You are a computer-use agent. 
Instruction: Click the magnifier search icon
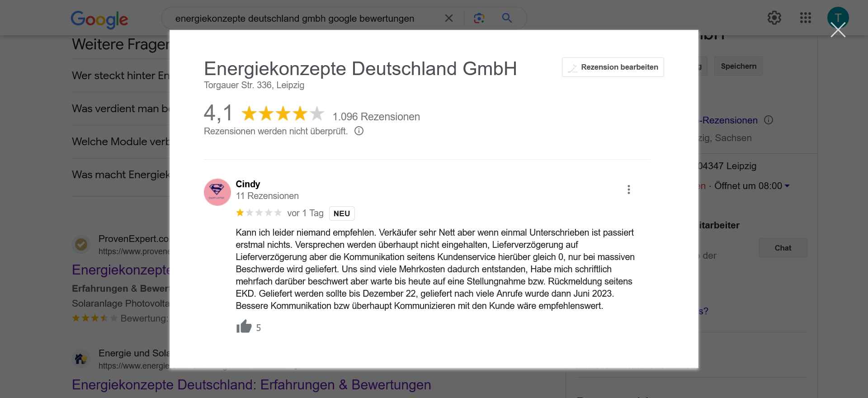coord(507,18)
